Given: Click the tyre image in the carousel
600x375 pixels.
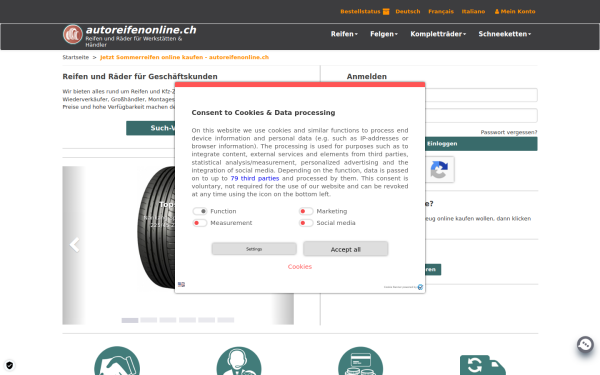Looking at the screenshot, I should pyautogui.click(x=156, y=228).
